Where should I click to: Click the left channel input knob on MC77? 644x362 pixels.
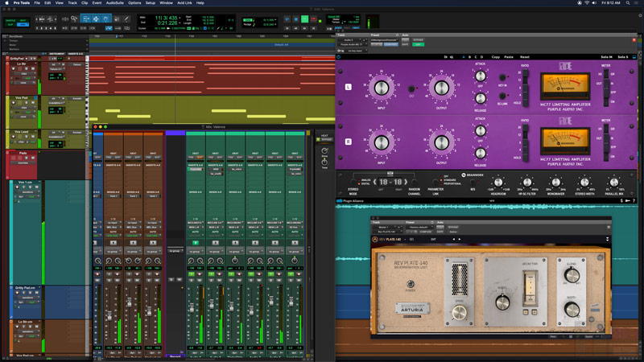[x=382, y=88]
